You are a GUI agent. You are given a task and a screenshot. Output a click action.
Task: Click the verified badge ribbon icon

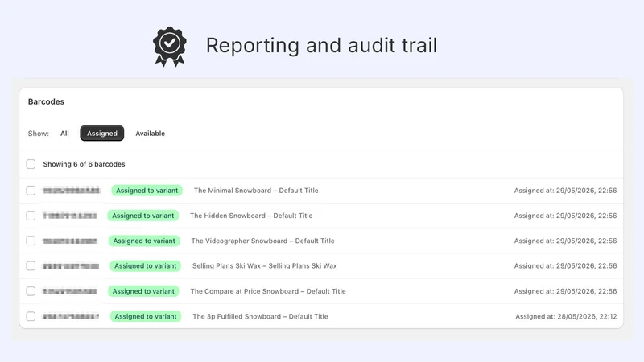pos(170,47)
